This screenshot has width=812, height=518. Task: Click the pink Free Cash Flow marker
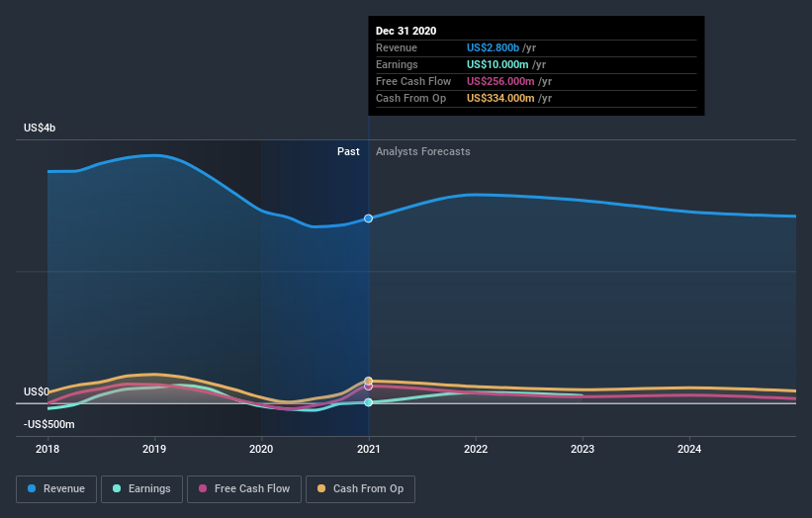click(x=368, y=387)
